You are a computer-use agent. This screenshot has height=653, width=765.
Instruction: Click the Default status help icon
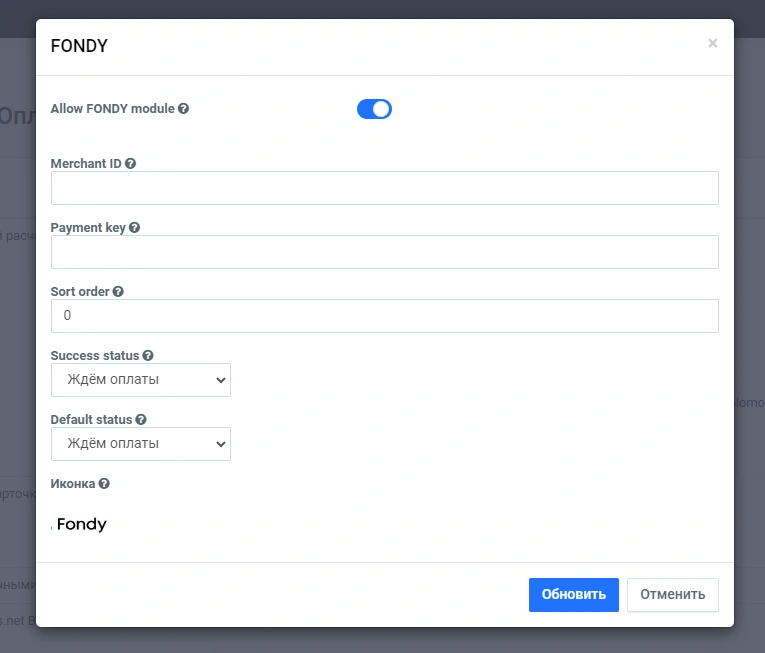(x=141, y=420)
